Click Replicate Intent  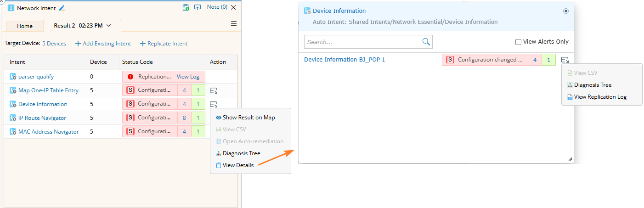[164, 44]
